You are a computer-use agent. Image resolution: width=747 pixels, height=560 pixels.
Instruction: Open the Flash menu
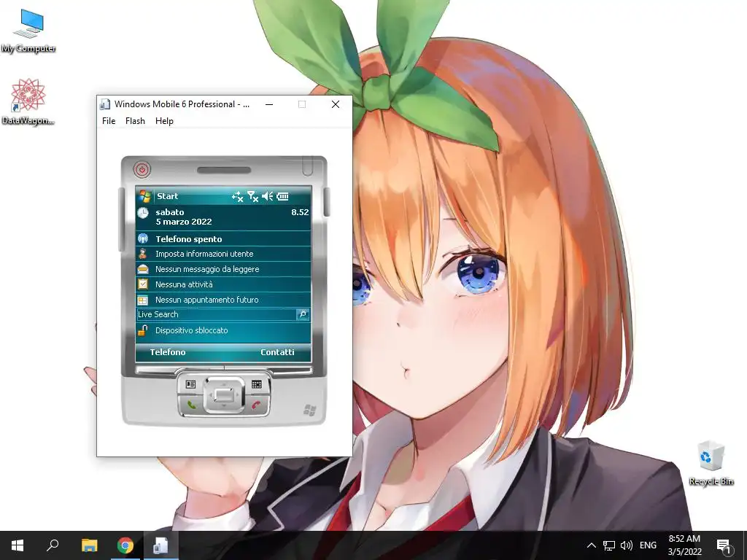tap(135, 121)
